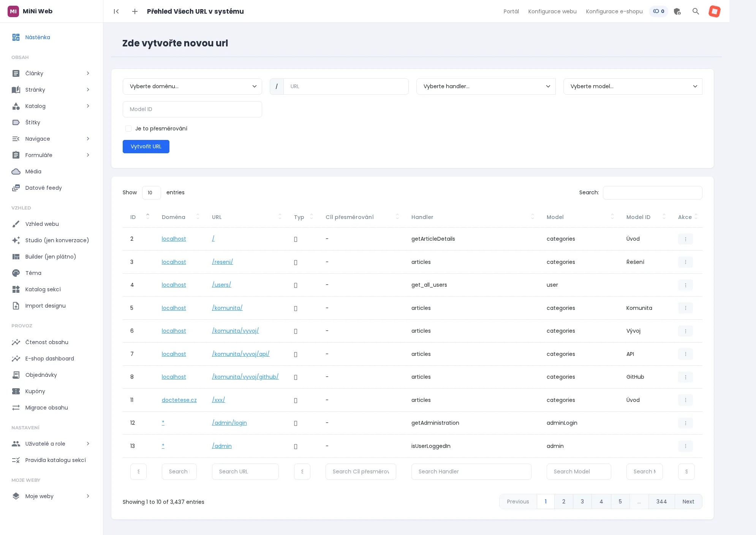Open the 'Vyberte doménu...' dropdown
756x535 pixels.
tap(192, 86)
